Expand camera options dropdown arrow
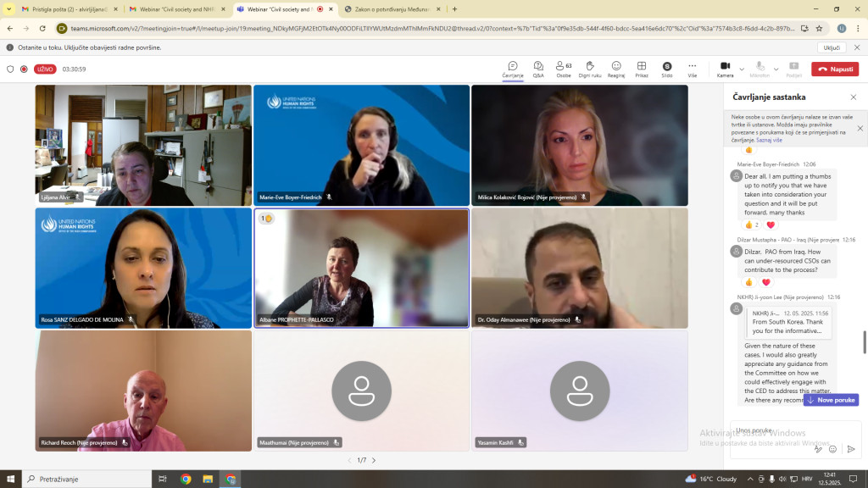 743,69
